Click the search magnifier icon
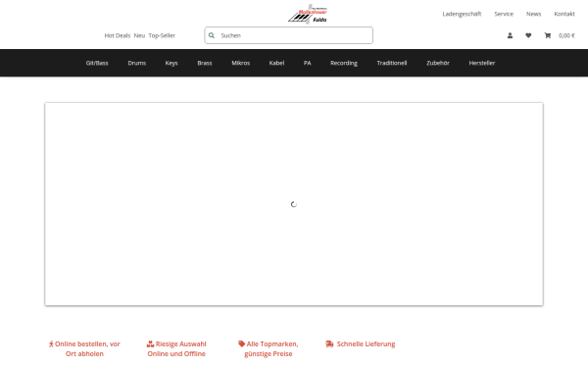 tap(212, 35)
